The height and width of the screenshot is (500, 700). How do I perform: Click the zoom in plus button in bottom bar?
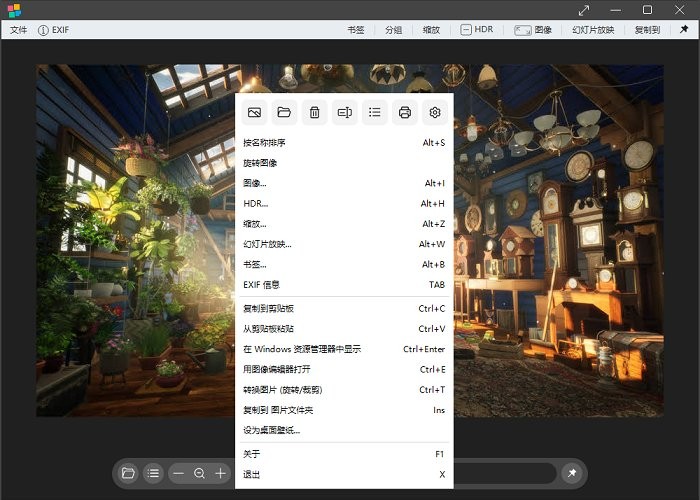click(221, 473)
